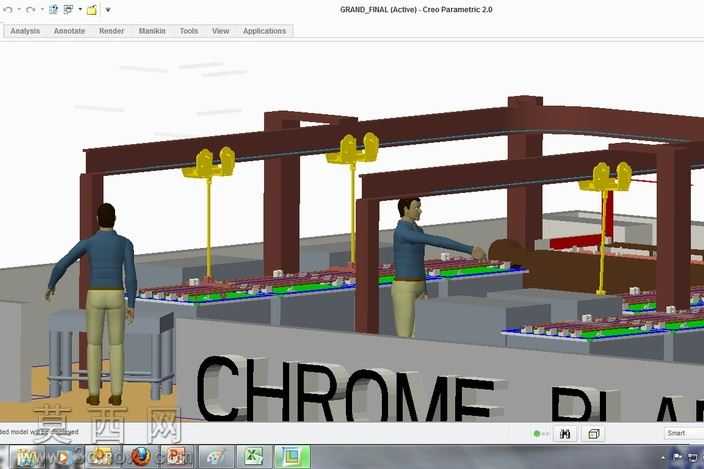The height and width of the screenshot is (469, 704).
Task: Open the Applications tab
Action: click(x=264, y=31)
